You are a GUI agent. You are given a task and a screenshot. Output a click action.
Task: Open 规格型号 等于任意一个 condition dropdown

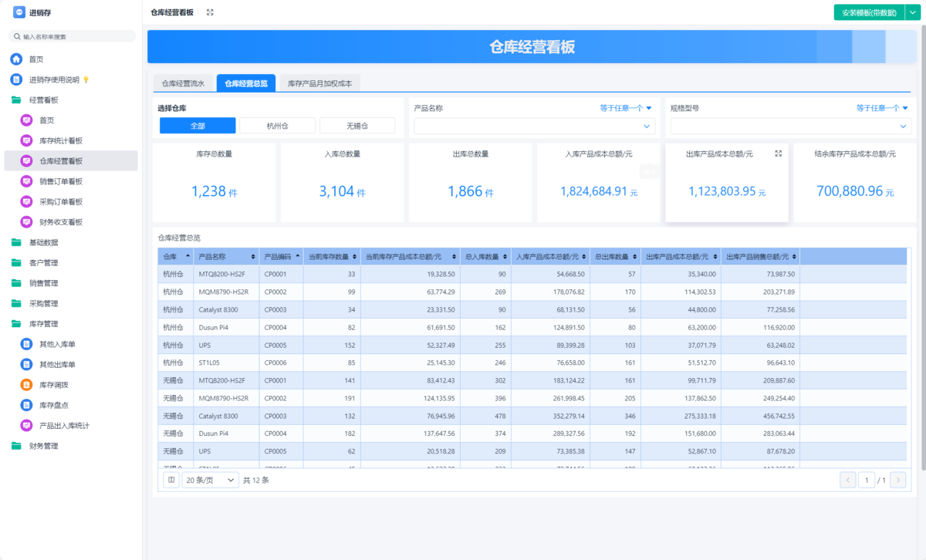click(882, 108)
